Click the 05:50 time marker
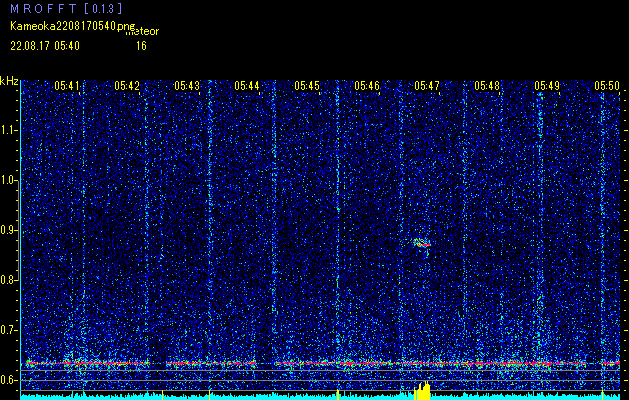 click(607, 85)
